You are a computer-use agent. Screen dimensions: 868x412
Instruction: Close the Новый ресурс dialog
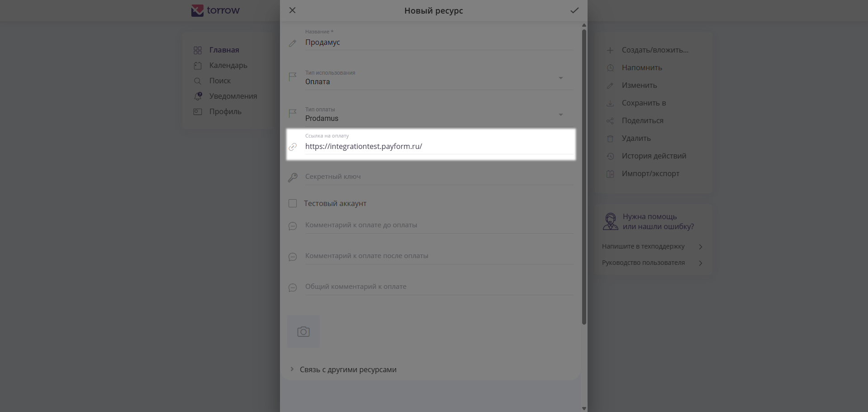point(293,10)
